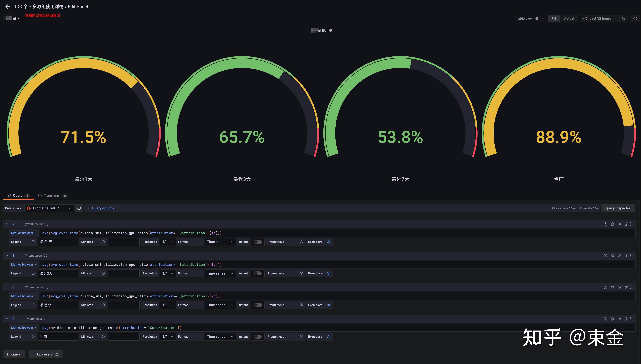Screen dimensions: 641x364
Task: Click the zoom out time range icon
Action: (624, 19)
